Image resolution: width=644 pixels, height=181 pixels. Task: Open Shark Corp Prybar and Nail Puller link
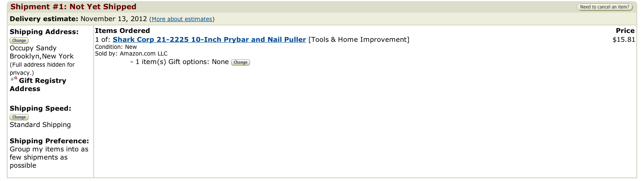[209, 40]
